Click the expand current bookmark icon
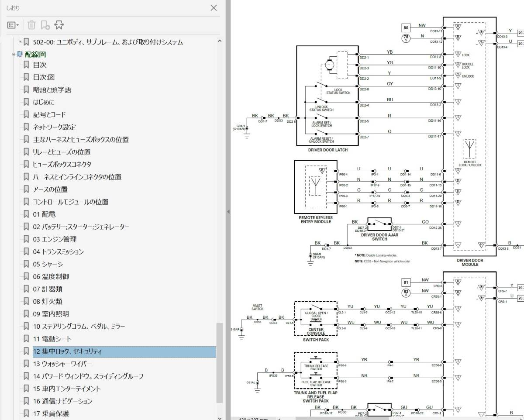524x420 pixels. coord(59,25)
